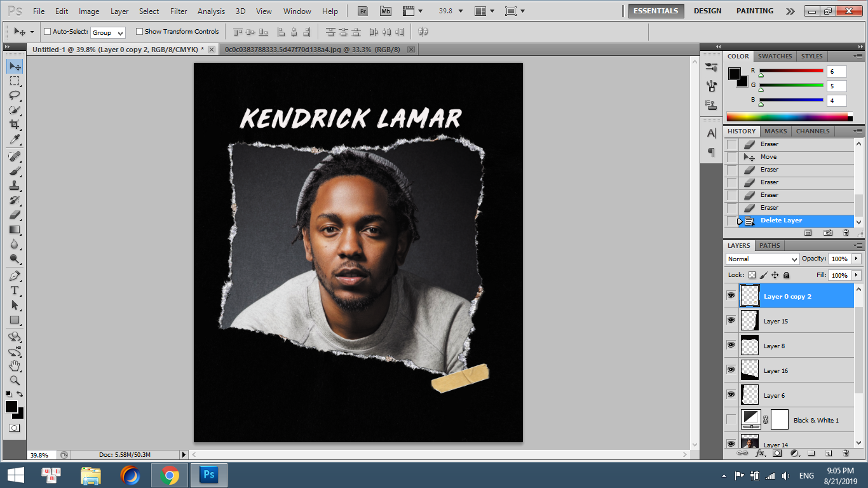Image resolution: width=868 pixels, height=488 pixels.
Task: Click the Move history state
Action: click(790, 157)
